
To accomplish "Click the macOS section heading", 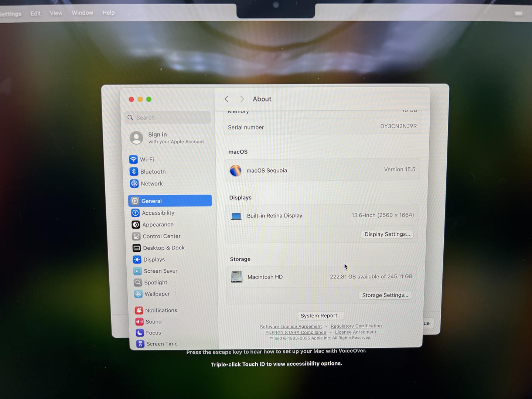I will coord(238,152).
